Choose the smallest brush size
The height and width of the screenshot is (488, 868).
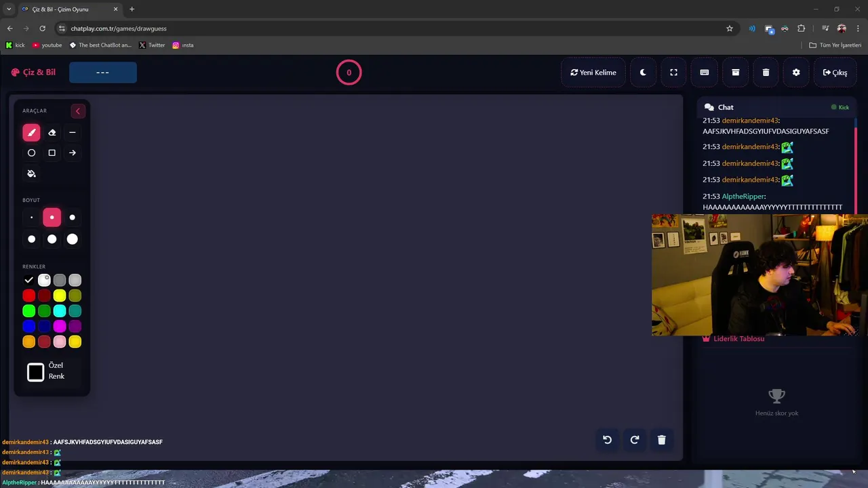coord(31,218)
